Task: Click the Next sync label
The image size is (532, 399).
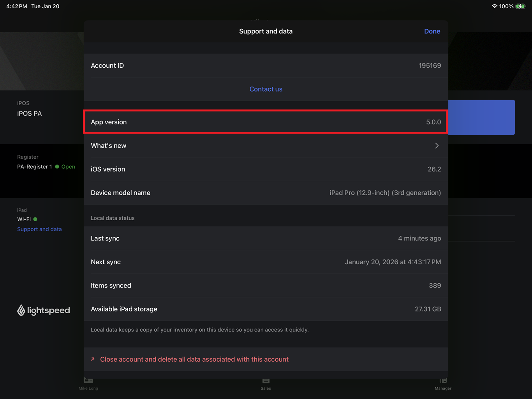Action: point(106,262)
